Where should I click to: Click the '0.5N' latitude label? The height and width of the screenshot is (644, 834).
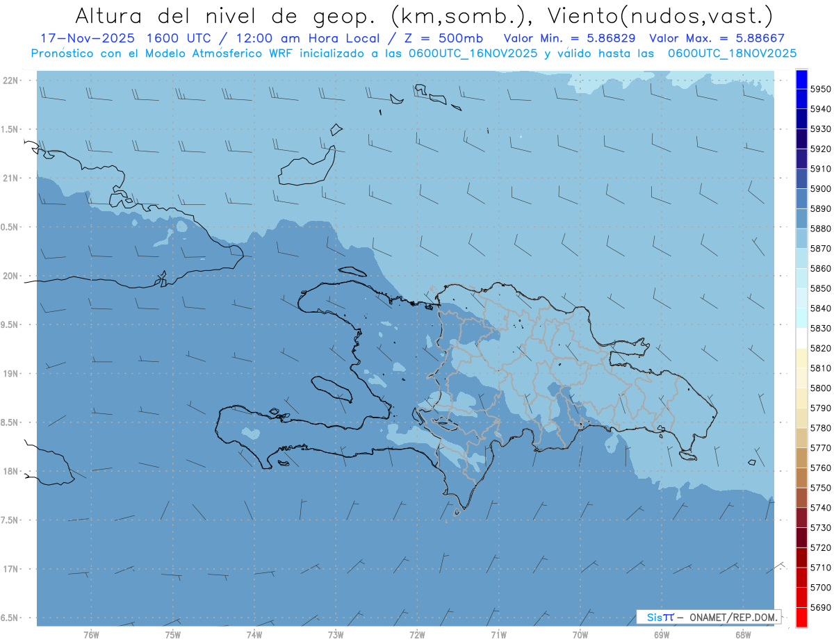tap(10, 227)
